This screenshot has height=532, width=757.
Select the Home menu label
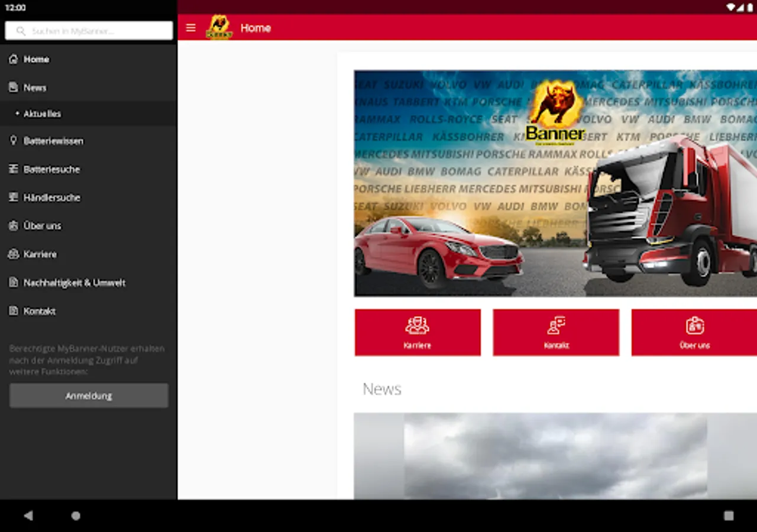[x=36, y=59]
